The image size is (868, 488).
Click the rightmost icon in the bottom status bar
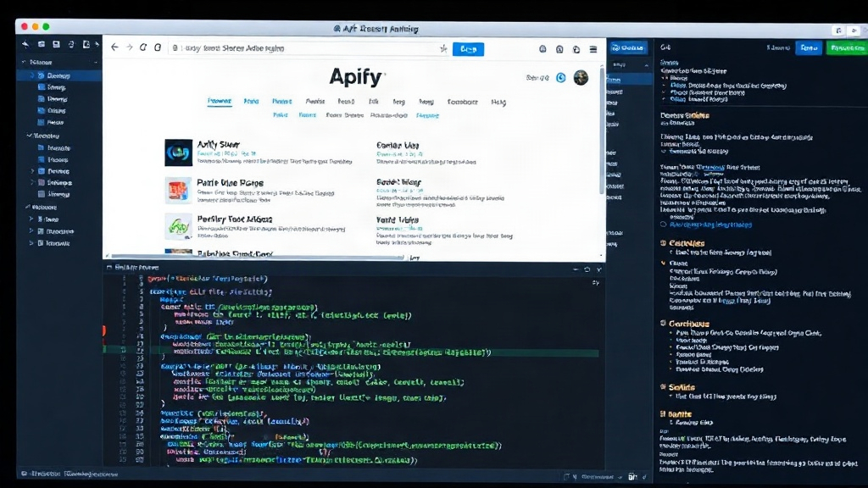tap(644, 476)
